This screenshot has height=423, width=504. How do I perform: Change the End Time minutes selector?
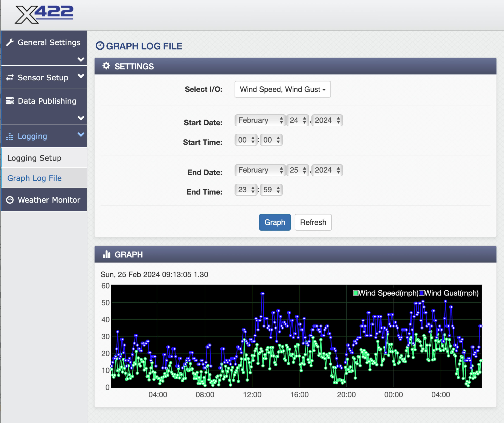click(x=271, y=190)
